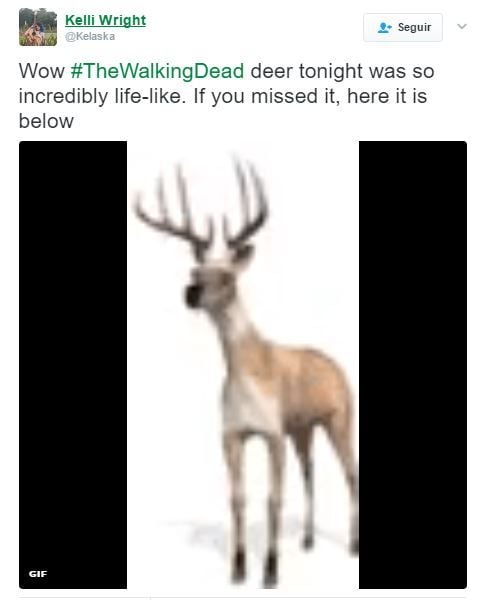
Task: Click the text "incredibly life-like"
Action: tap(102, 96)
